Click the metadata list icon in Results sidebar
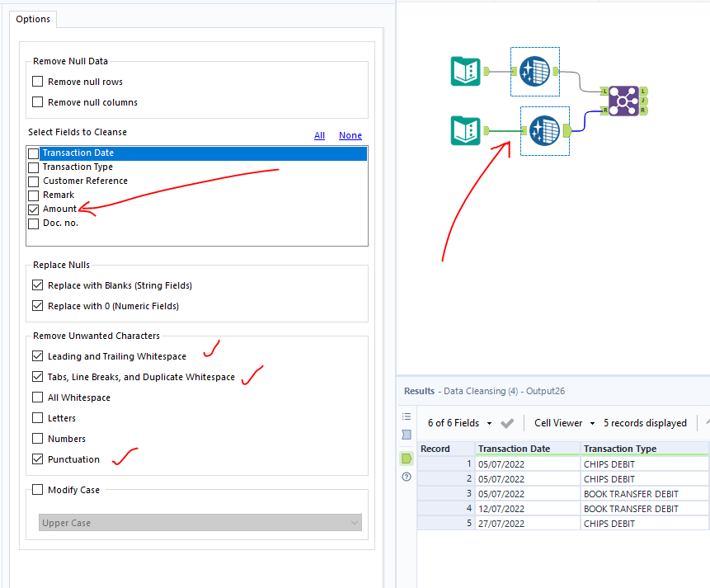Viewport: 710px width, 588px height. pos(406,416)
